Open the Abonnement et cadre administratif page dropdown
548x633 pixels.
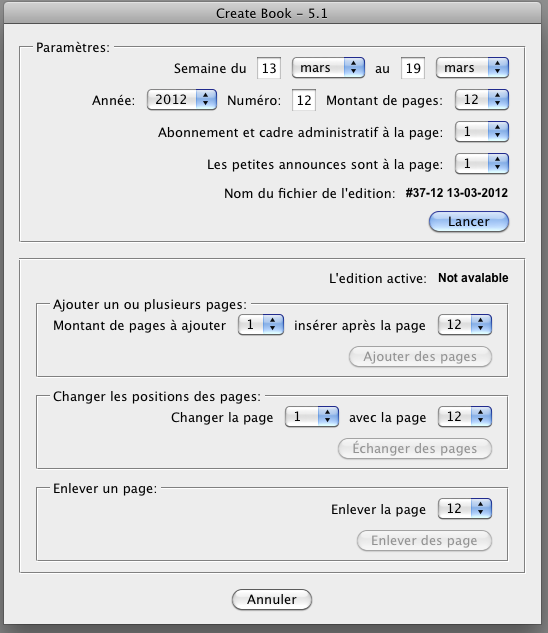pos(482,132)
